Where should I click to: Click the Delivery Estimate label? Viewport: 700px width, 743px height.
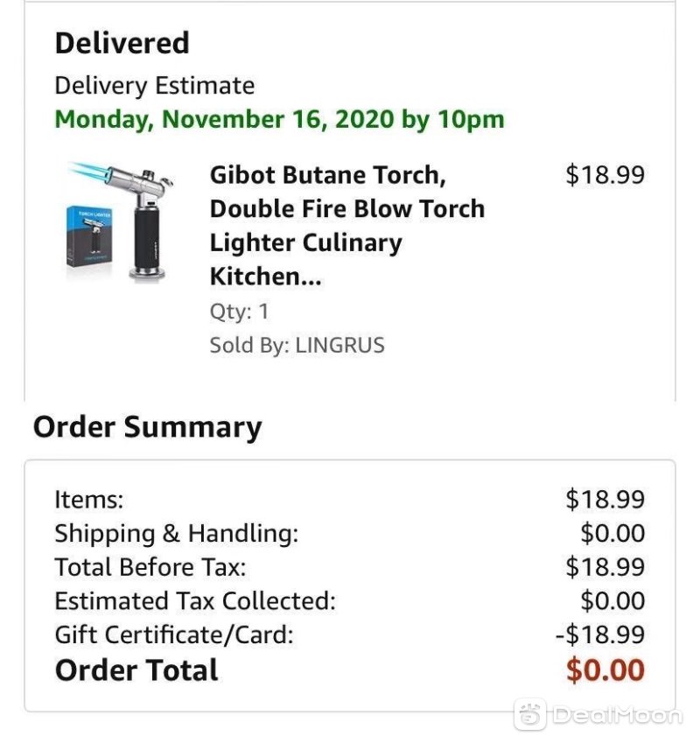pyautogui.click(x=154, y=86)
